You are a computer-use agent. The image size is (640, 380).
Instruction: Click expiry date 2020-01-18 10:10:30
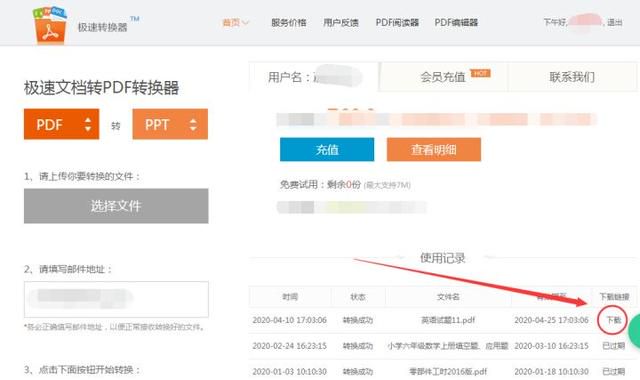(551, 371)
